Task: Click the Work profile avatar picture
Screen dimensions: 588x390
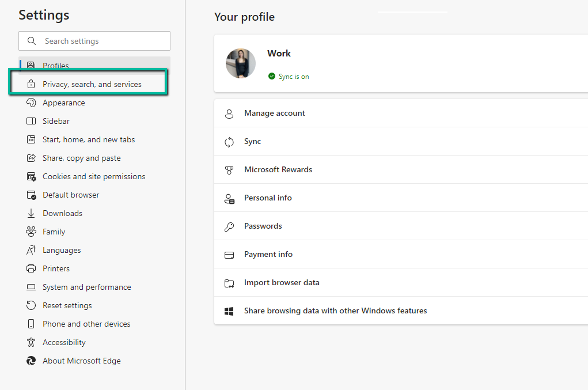Action: pos(241,63)
